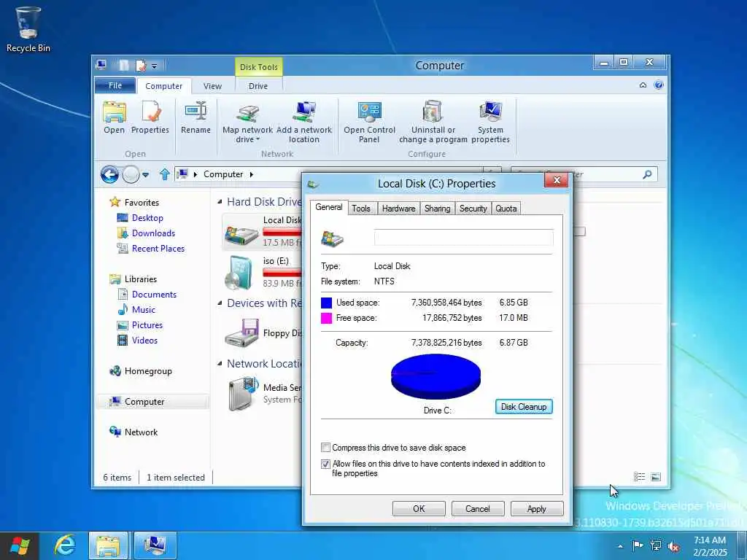Viewport: 747px width, 560px height.
Task: Click Add a network location icon
Action: 304,113
